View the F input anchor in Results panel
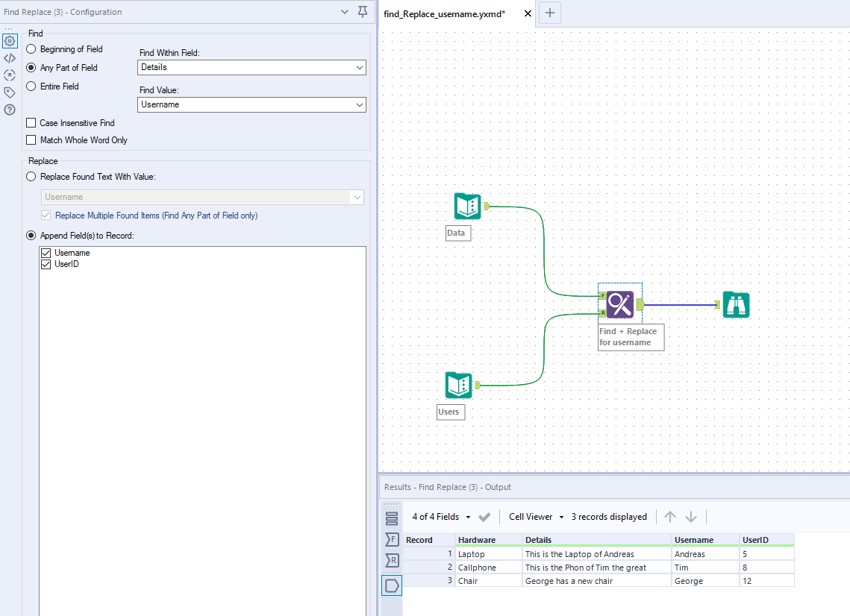This screenshot has width=850, height=616. (x=392, y=538)
